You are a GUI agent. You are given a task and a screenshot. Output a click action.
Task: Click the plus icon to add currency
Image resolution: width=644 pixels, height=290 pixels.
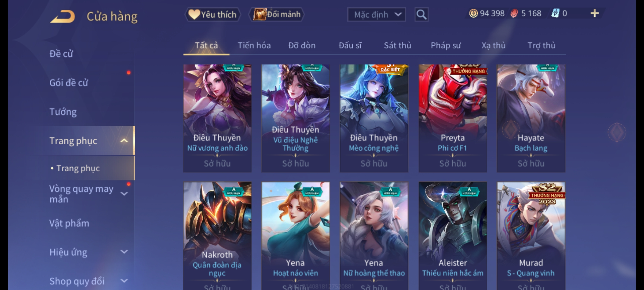595,13
